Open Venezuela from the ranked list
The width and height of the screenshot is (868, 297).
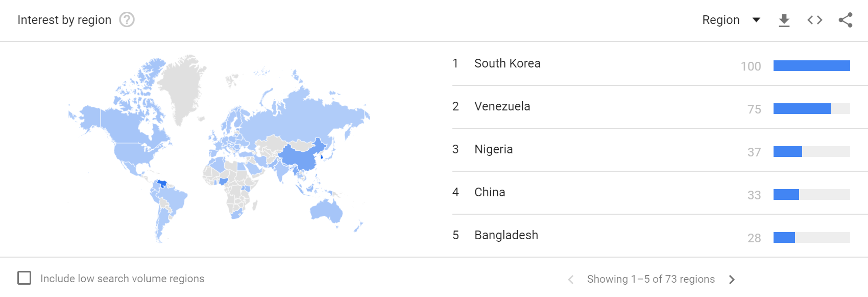(502, 106)
